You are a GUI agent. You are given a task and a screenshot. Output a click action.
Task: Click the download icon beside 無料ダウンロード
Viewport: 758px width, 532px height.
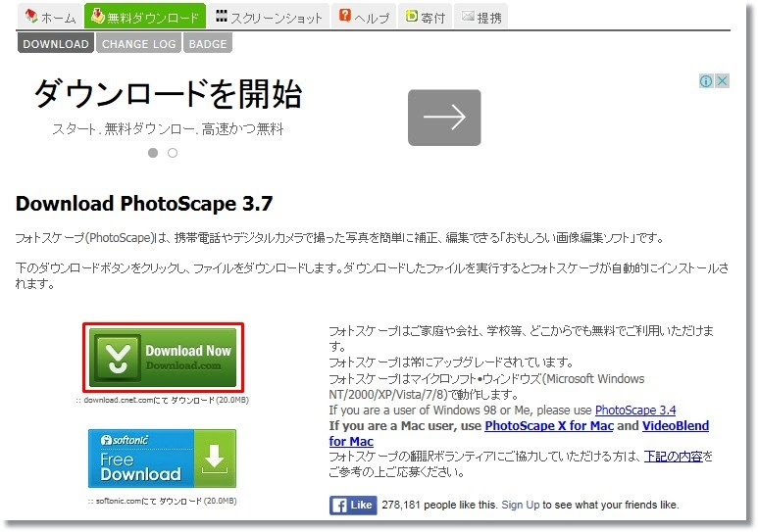click(x=98, y=16)
